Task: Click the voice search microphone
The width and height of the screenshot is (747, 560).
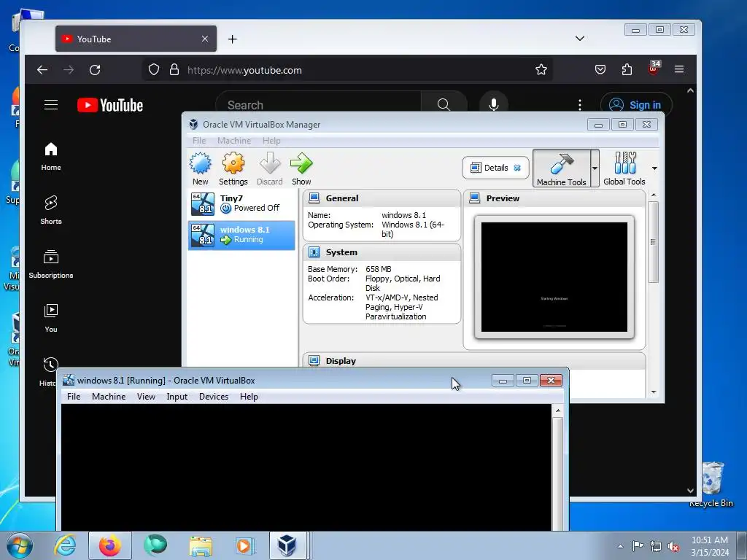Action: click(x=494, y=104)
